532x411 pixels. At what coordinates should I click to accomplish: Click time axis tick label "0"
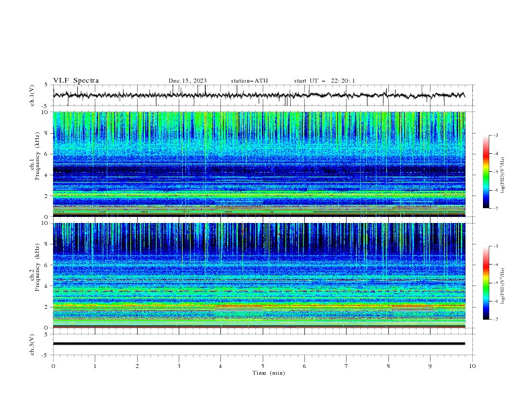coord(53,366)
